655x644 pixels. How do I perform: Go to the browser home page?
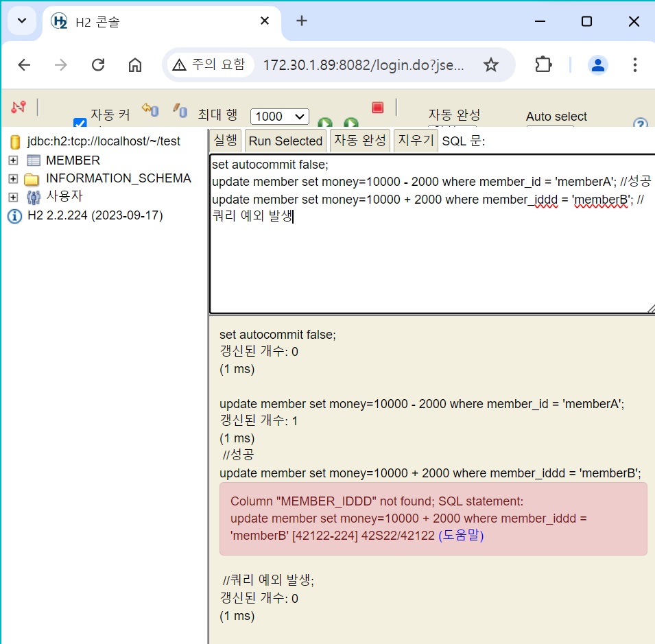pos(135,64)
